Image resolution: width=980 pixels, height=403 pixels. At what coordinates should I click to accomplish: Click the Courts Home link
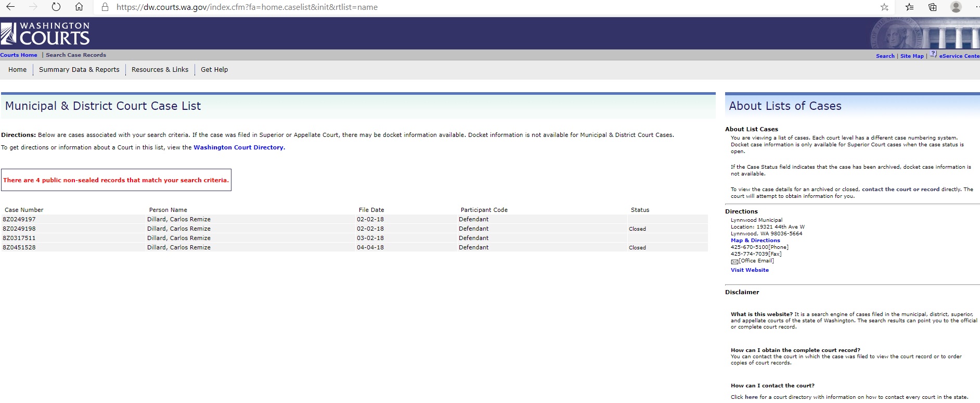19,55
